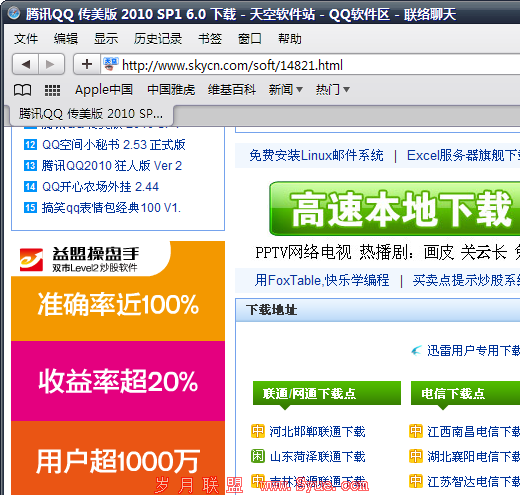Click Excel服务器旗舰 ad link

pos(463,155)
